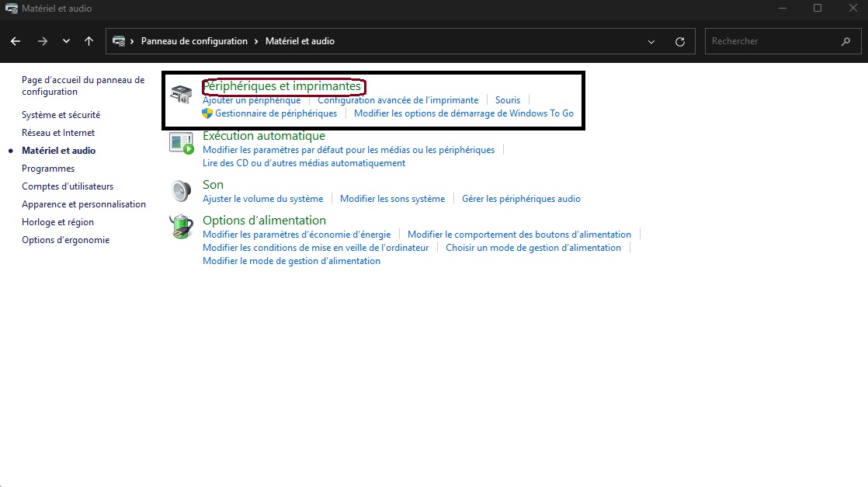
Task: Open the Souris link
Action: [x=508, y=99]
